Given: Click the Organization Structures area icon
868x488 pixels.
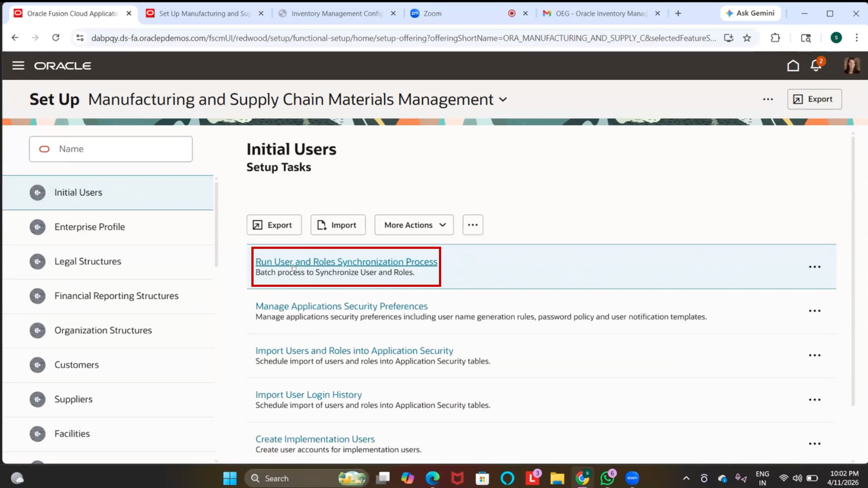Looking at the screenshot, I should (38, 330).
